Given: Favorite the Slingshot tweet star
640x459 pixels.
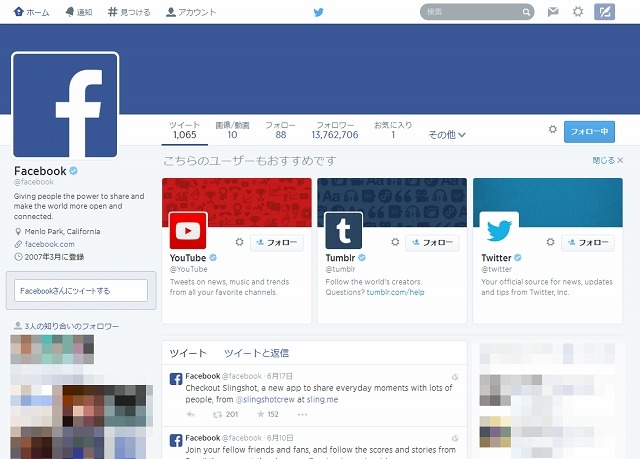Looking at the screenshot, I should click(x=260, y=415).
